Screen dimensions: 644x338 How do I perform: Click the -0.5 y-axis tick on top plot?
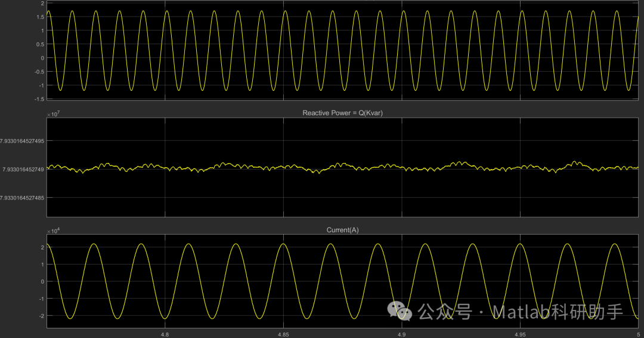[39, 72]
